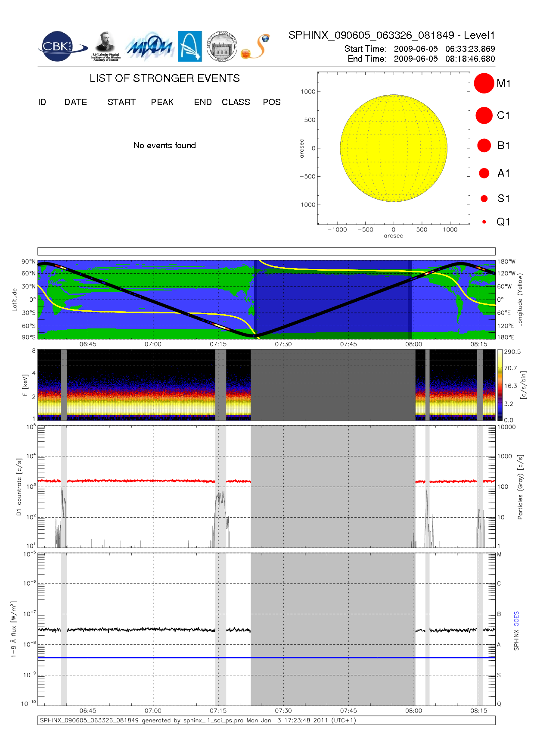Click the LIST OF STRONGER EVENTS heading
This screenshot has width=534, height=756.
coord(165,78)
